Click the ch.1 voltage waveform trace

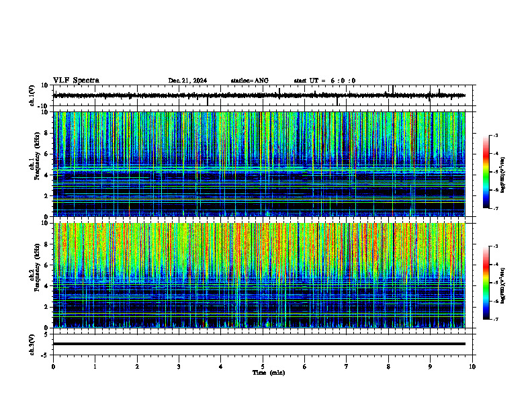pyautogui.click(x=259, y=95)
